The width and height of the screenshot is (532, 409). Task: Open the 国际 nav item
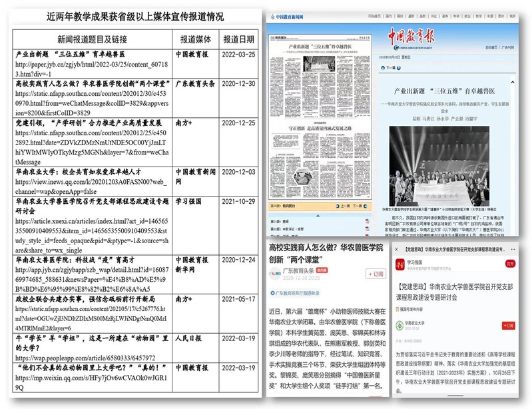(400, 16)
